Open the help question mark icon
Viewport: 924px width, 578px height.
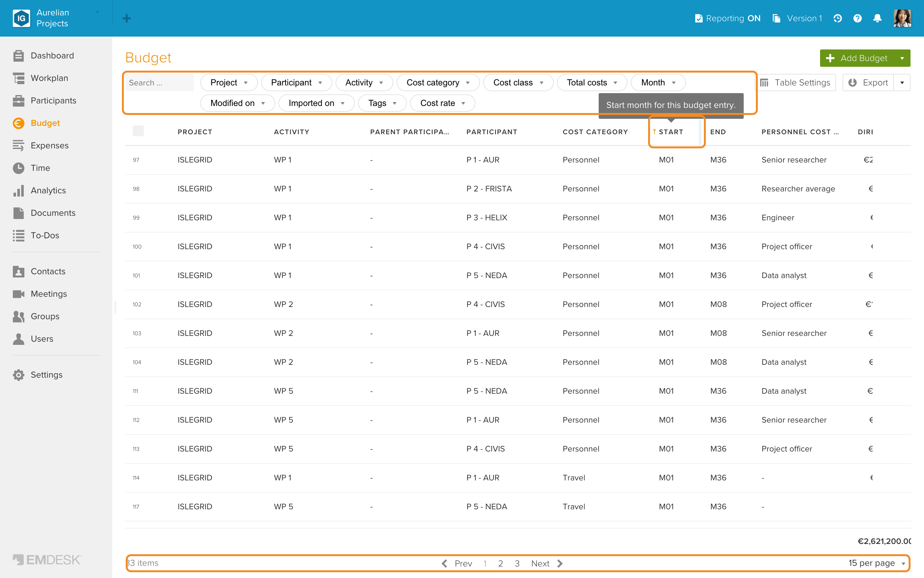pos(858,18)
